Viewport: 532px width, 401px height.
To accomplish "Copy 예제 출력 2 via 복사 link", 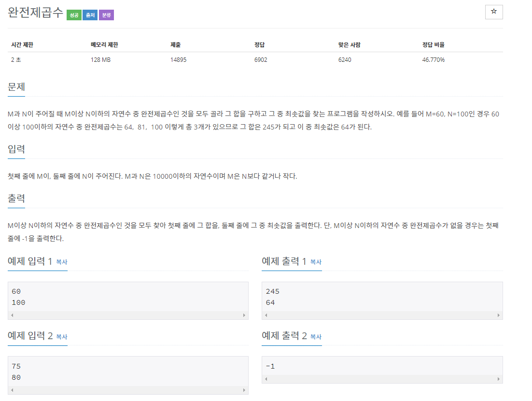I will tap(316, 336).
